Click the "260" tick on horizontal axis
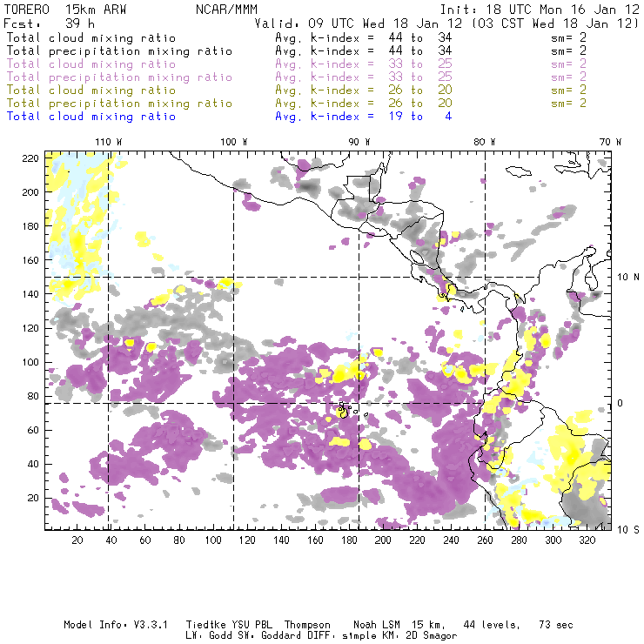Screen dimensions: 644x644 485,540
